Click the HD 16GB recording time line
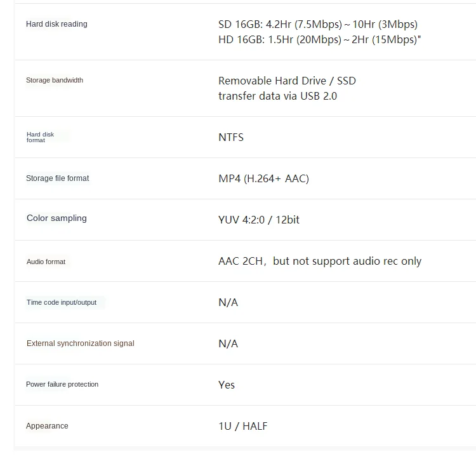 pos(319,39)
